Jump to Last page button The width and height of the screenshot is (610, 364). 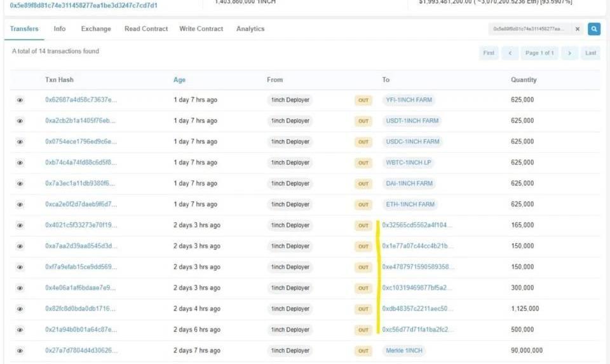tap(590, 53)
